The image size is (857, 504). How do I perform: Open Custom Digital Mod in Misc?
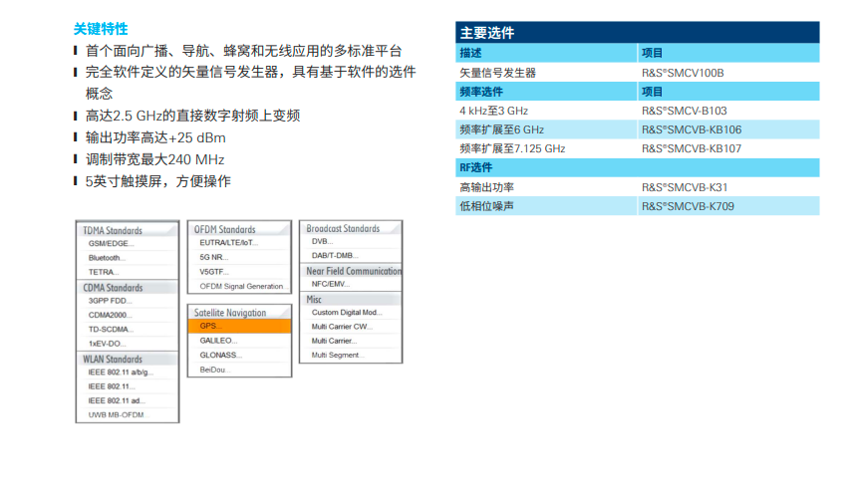(347, 312)
